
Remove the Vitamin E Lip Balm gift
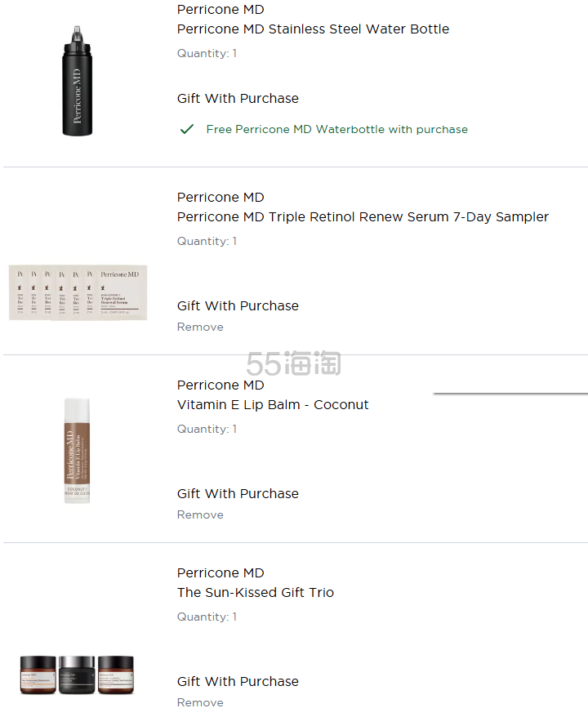tap(200, 514)
